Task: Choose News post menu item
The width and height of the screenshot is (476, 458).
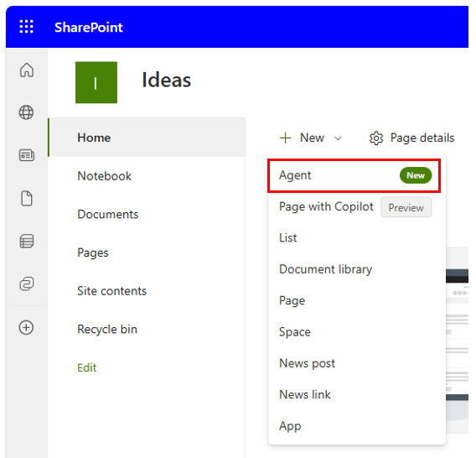Action: tap(357, 363)
